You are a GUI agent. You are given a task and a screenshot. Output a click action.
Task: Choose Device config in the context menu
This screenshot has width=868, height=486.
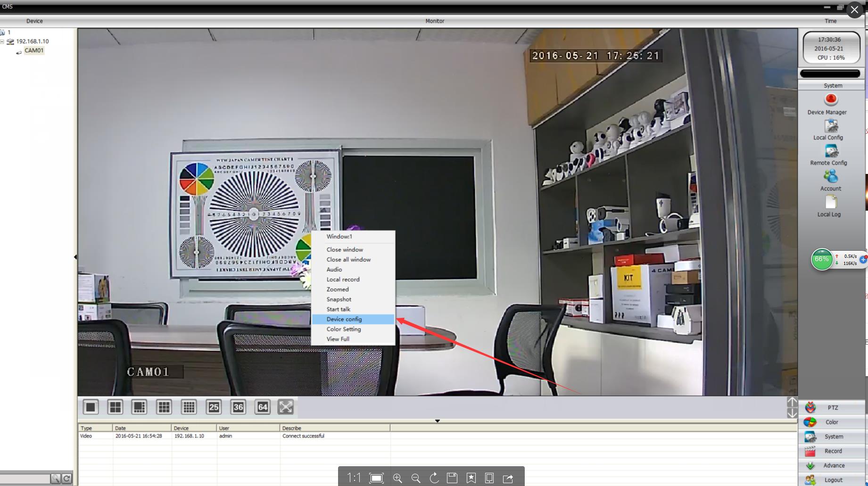tap(344, 319)
